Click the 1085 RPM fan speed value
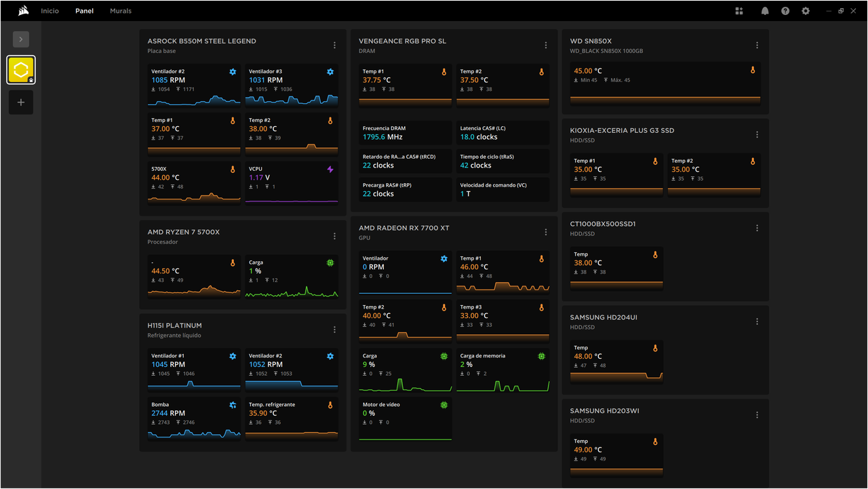Screen dimensions: 868x489 168,80
